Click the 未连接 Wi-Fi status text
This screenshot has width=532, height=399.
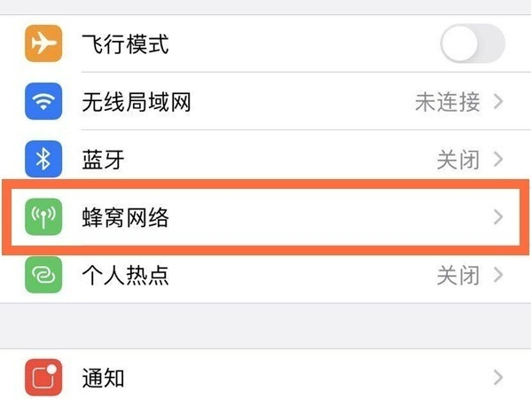(x=448, y=102)
